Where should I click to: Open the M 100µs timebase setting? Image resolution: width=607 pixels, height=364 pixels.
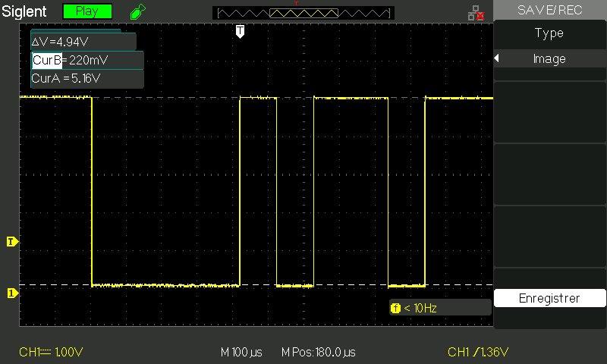(241, 353)
